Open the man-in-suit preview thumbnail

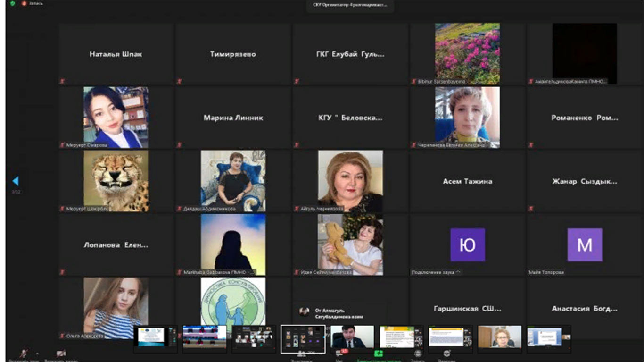click(352, 338)
